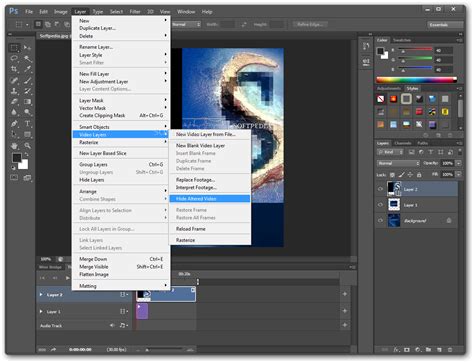
Task: Hide Layer 2 with its eye icon
Action: click(380, 189)
